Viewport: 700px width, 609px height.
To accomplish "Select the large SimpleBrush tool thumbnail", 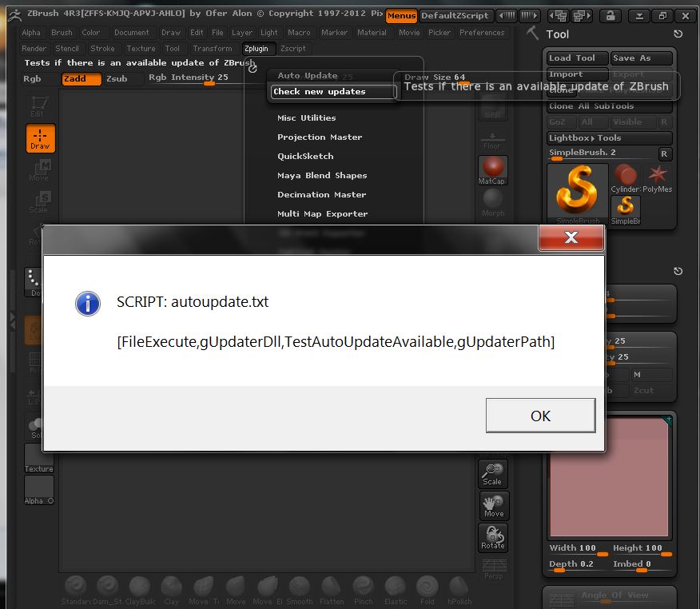I will coord(577,193).
